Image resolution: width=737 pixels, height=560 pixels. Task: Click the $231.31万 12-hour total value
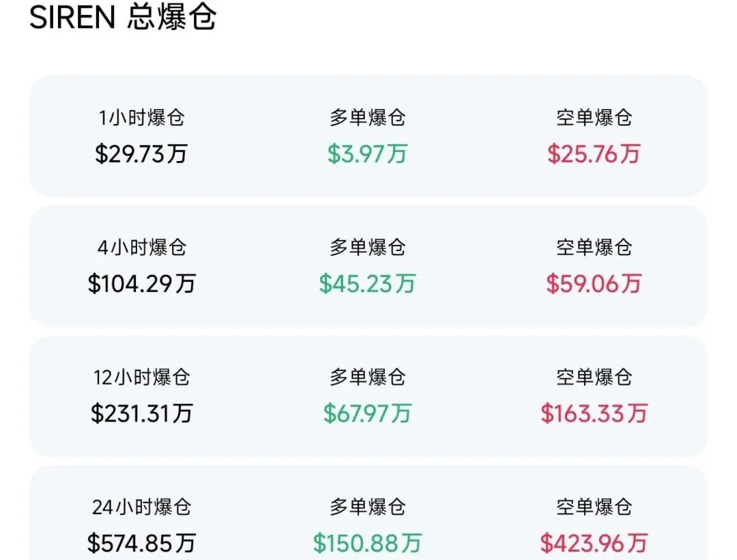[141, 413]
